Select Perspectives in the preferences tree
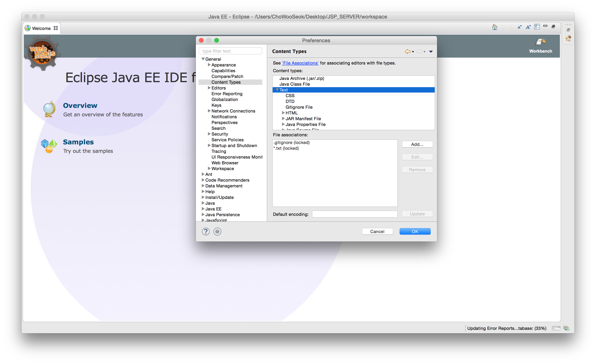This screenshot has width=596, height=364. click(224, 122)
